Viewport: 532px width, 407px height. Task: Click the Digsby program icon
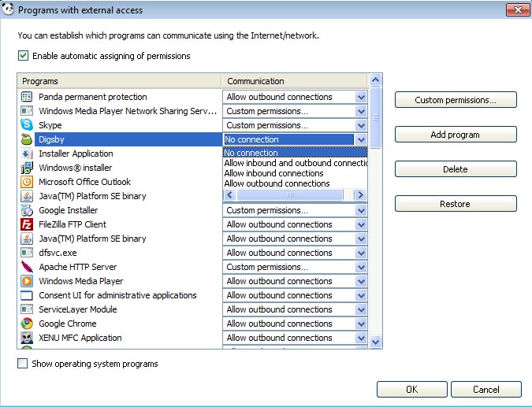point(27,139)
